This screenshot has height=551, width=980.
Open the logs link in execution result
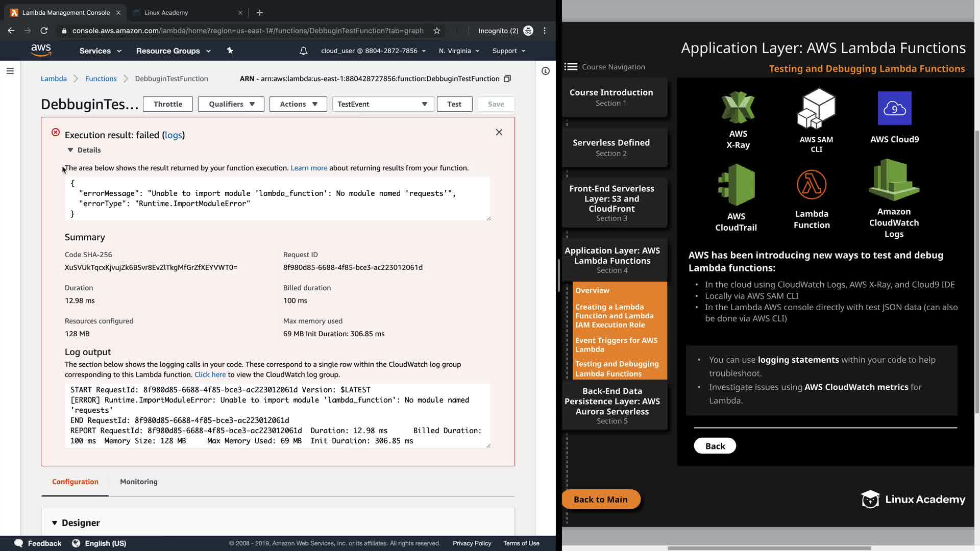coord(173,135)
